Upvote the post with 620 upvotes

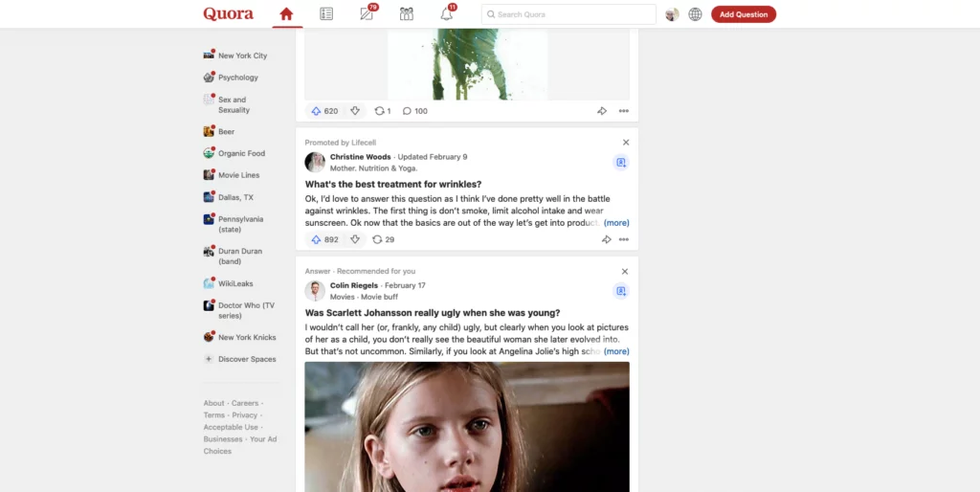pyautogui.click(x=324, y=111)
